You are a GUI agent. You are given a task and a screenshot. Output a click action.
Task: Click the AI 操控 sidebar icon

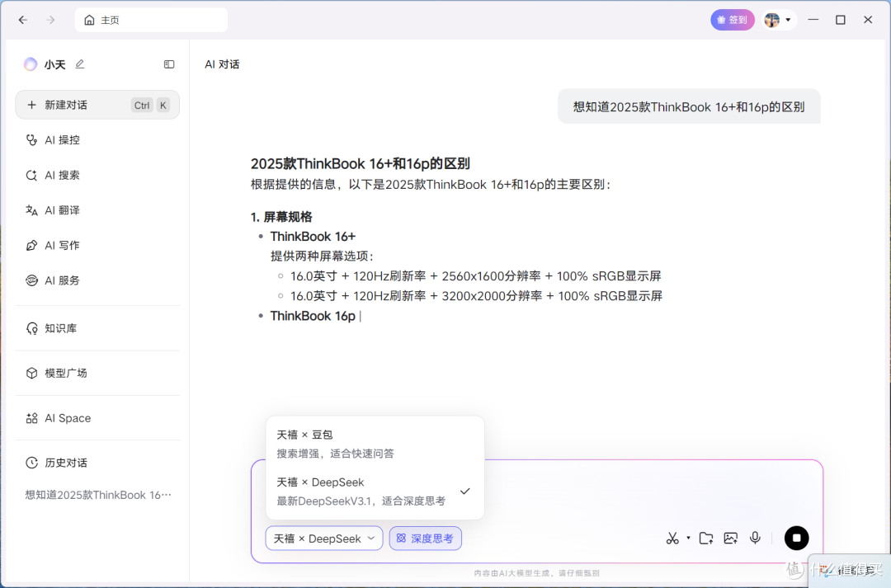[31, 139]
